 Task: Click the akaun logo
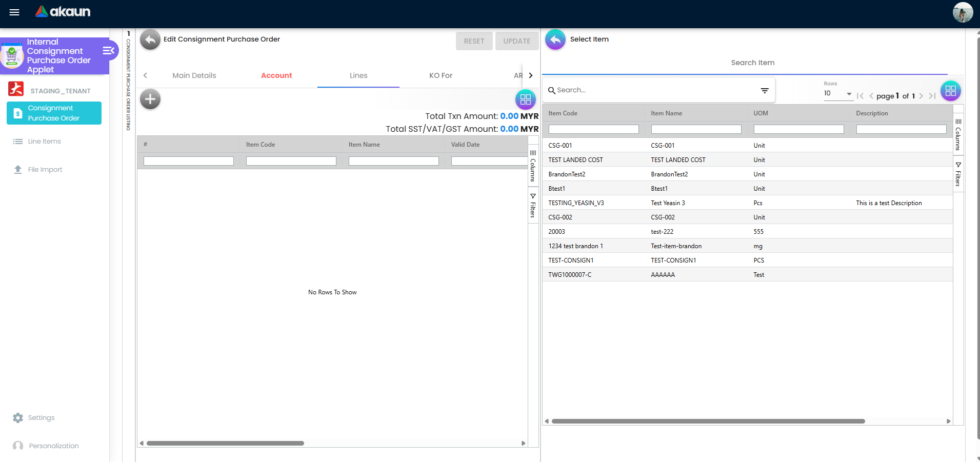[63, 11]
